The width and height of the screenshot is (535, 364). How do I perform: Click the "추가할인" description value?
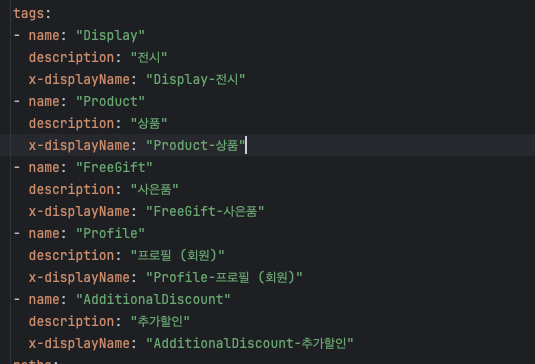point(160,321)
